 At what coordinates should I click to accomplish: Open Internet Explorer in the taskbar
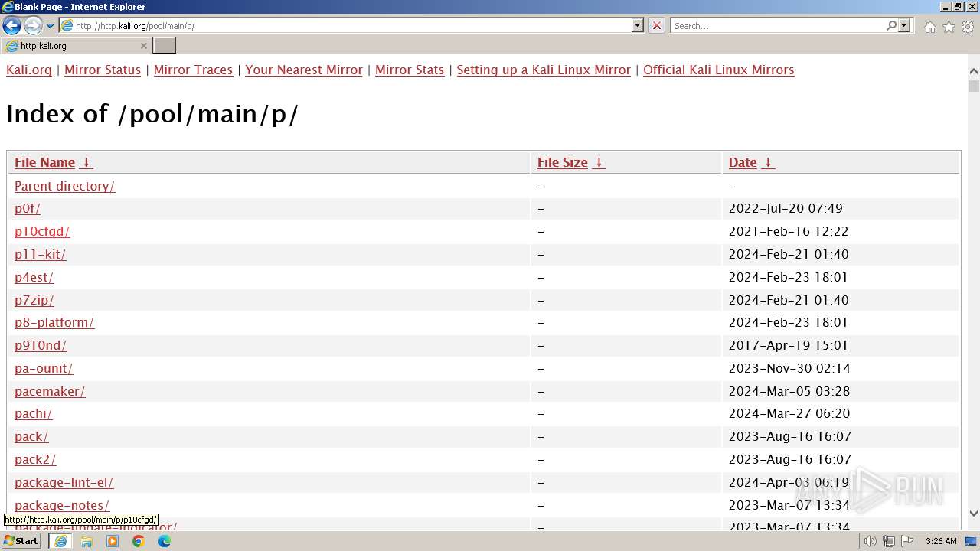60,541
